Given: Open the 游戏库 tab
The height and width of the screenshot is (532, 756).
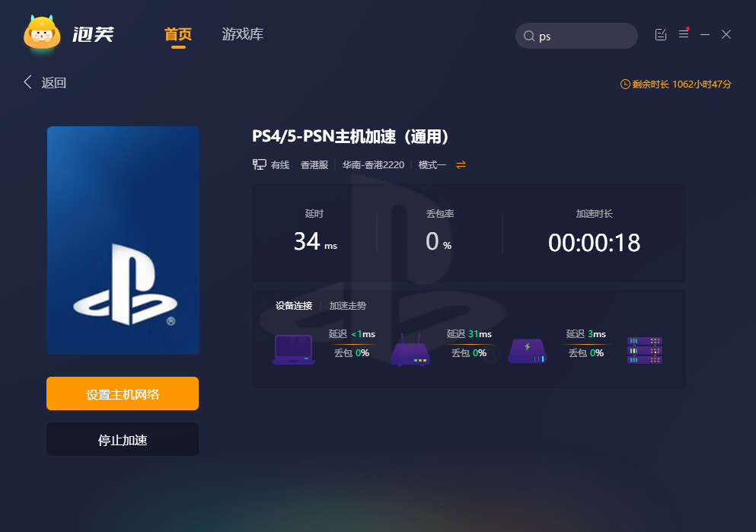Looking at the screenshot, I should coord(243,34).
